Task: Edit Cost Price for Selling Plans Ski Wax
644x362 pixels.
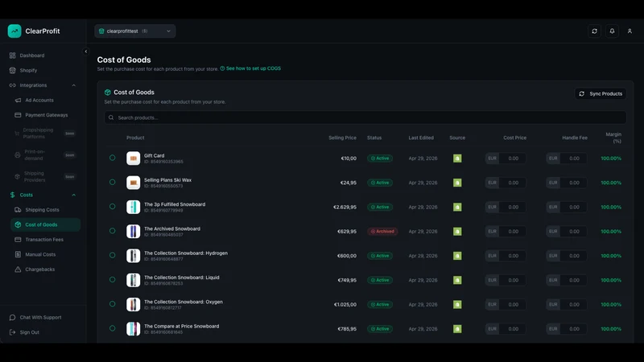Action: tap(513, 183)
